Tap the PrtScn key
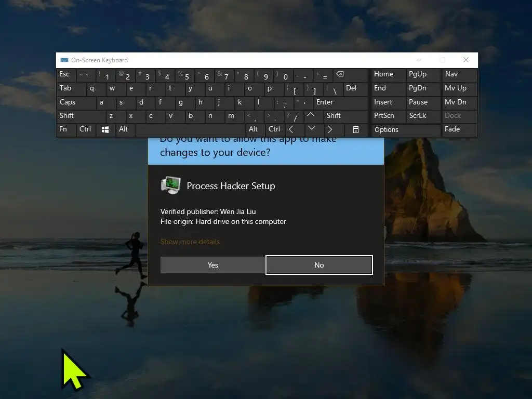The height and width of the screenshot is (399, 532). coord(388,116)
